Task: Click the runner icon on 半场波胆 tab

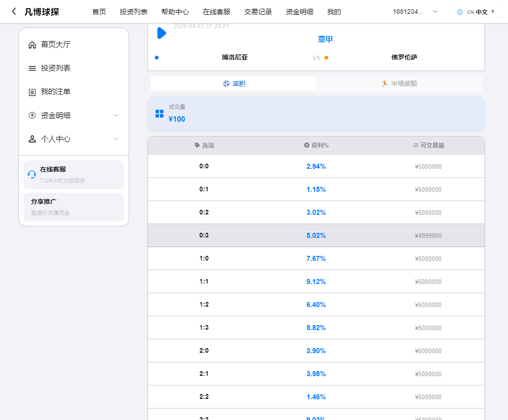Action: (x=384, y=83)
